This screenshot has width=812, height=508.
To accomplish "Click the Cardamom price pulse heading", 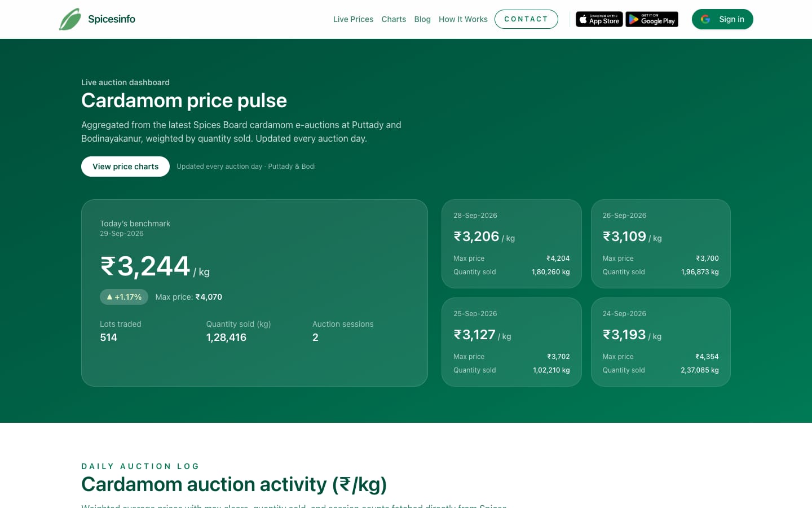I will (x=184, y=100).
